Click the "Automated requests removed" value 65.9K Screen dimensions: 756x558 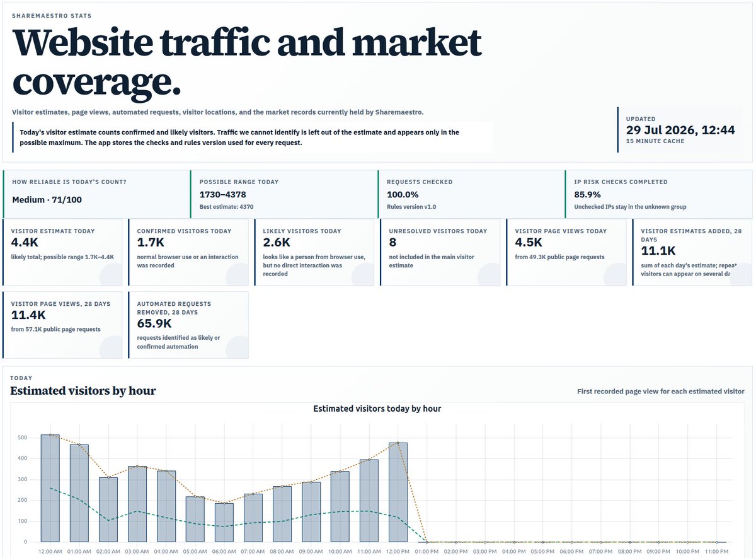pos(154,324)
